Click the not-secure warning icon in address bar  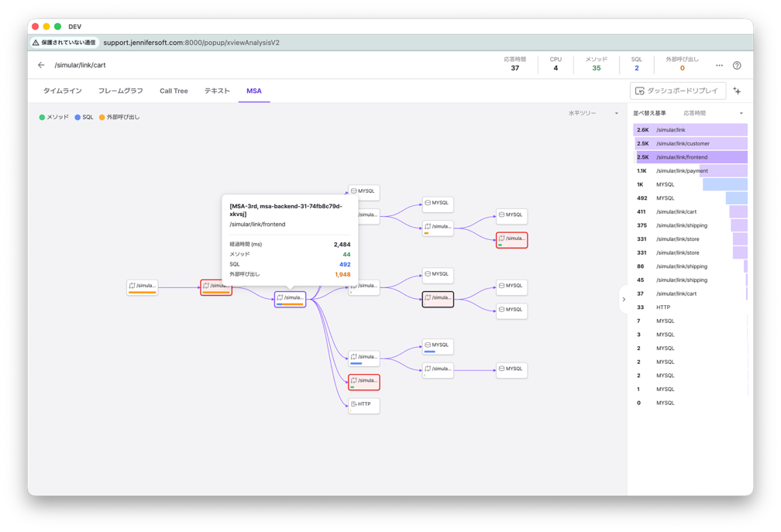coord(36,43)
